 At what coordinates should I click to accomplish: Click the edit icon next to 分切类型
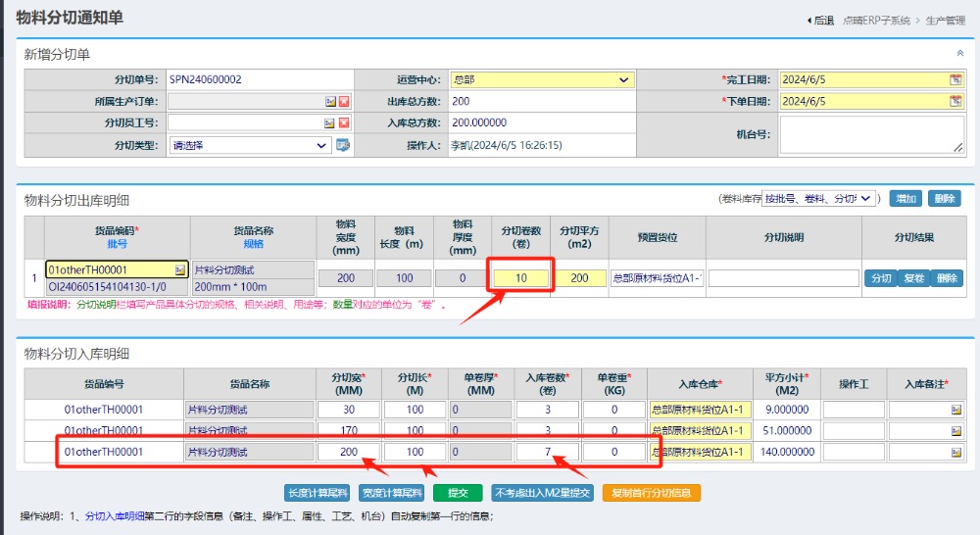[343, 145]
